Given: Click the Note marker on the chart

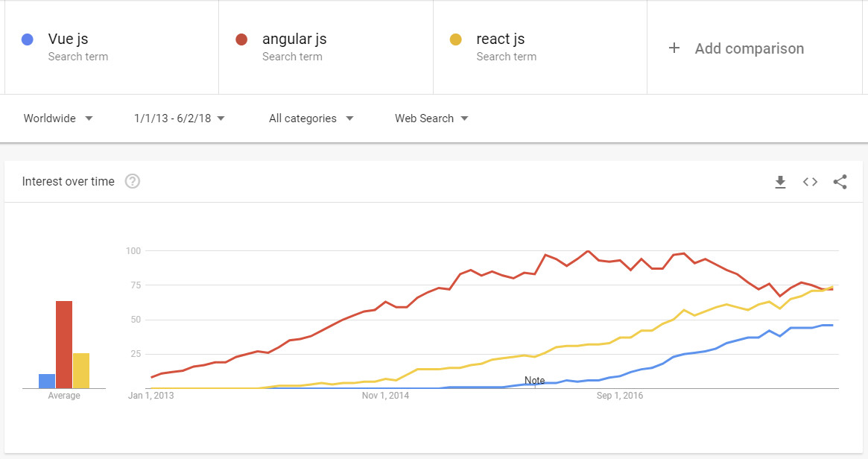Looking at the screenshot, I should 535,380.
